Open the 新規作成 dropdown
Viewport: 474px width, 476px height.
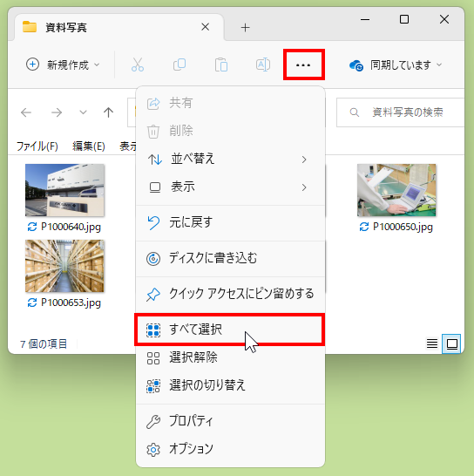point(63,65)
